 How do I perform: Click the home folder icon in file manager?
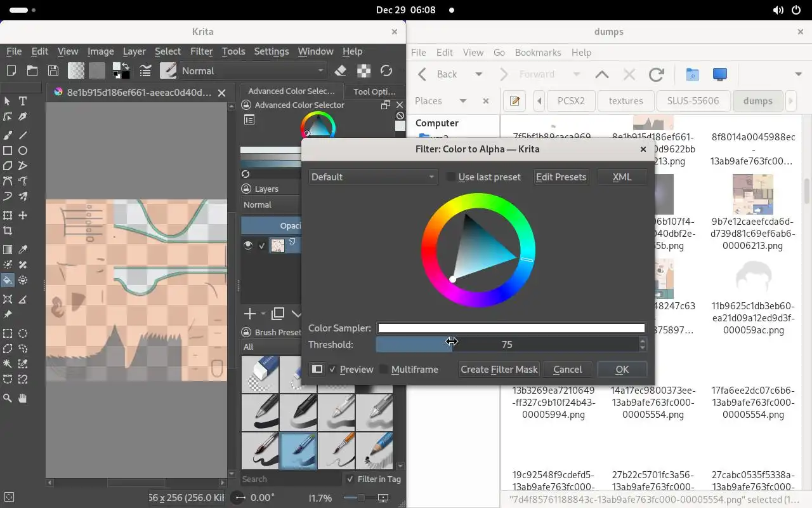692,74
